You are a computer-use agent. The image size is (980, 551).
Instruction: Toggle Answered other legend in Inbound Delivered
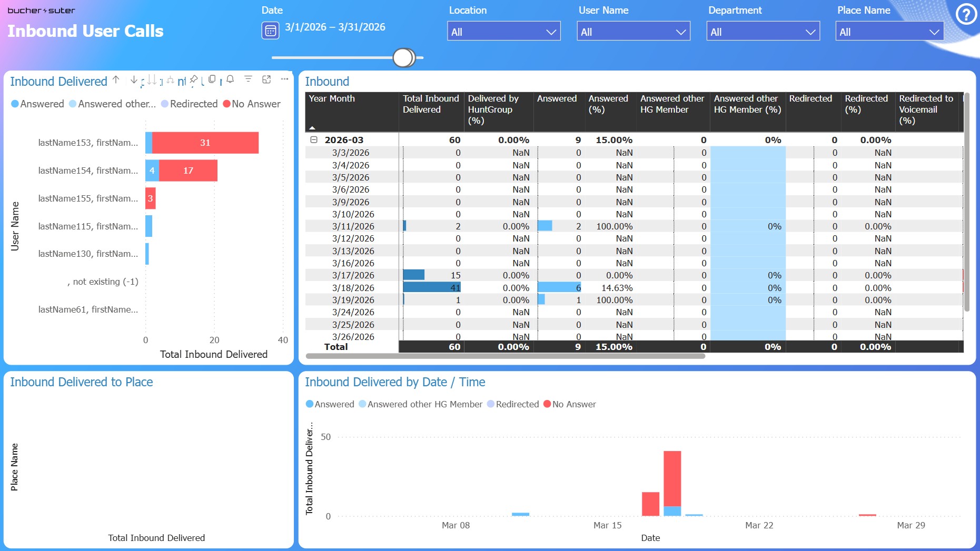coord(112,104)
